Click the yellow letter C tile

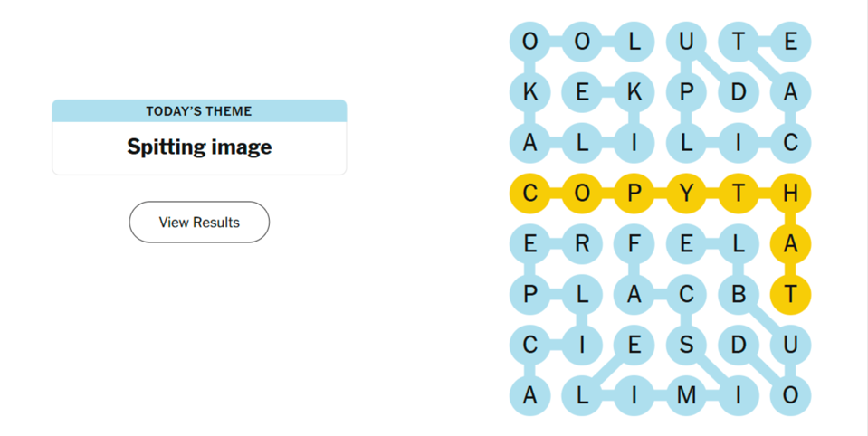pos(530,193)
